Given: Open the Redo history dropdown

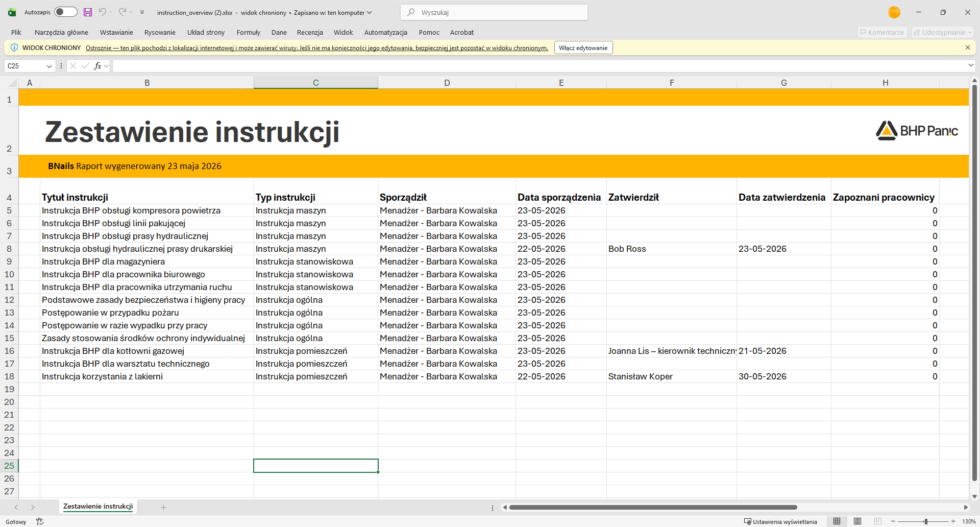Looking at the screenshot, I should coord(131,12).
